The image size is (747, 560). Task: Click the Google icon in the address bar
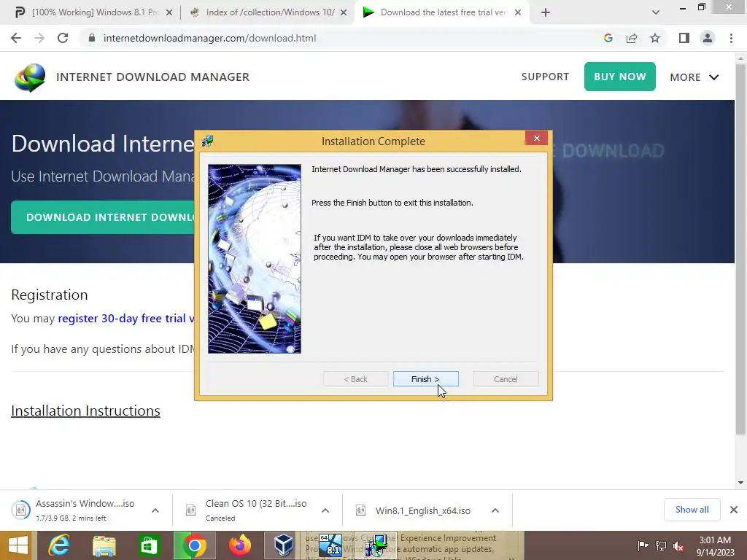click(x=608, y=38)
